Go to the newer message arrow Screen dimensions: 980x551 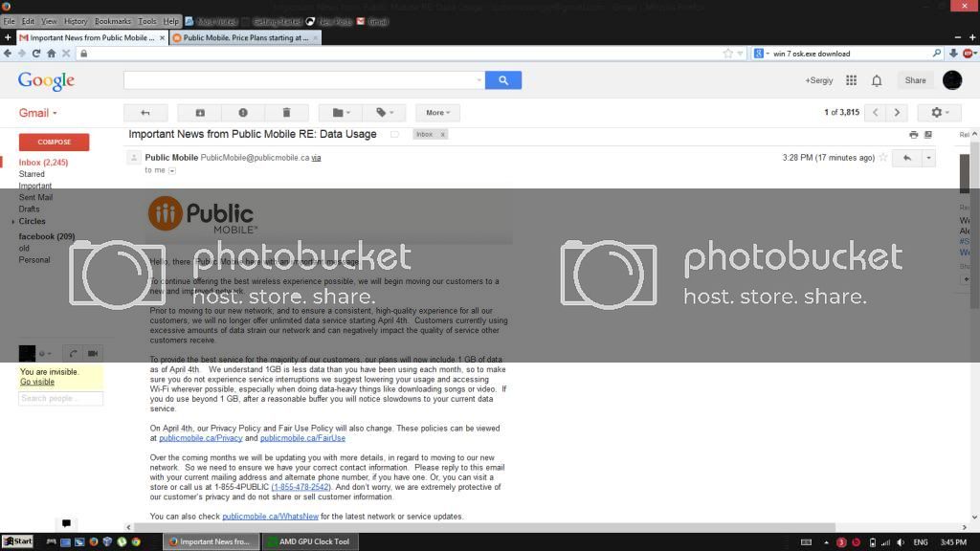click(x=875, y=113)
